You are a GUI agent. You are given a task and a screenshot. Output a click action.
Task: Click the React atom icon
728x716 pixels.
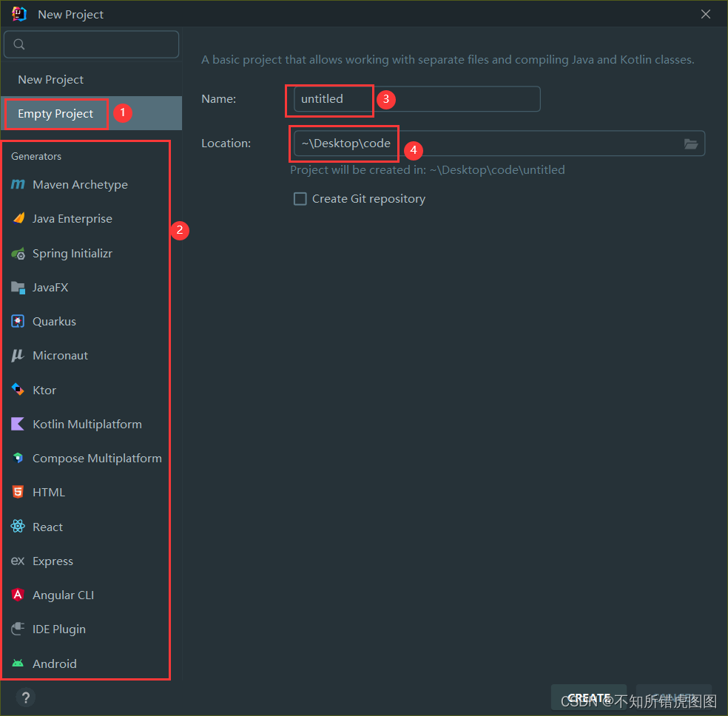18,526
